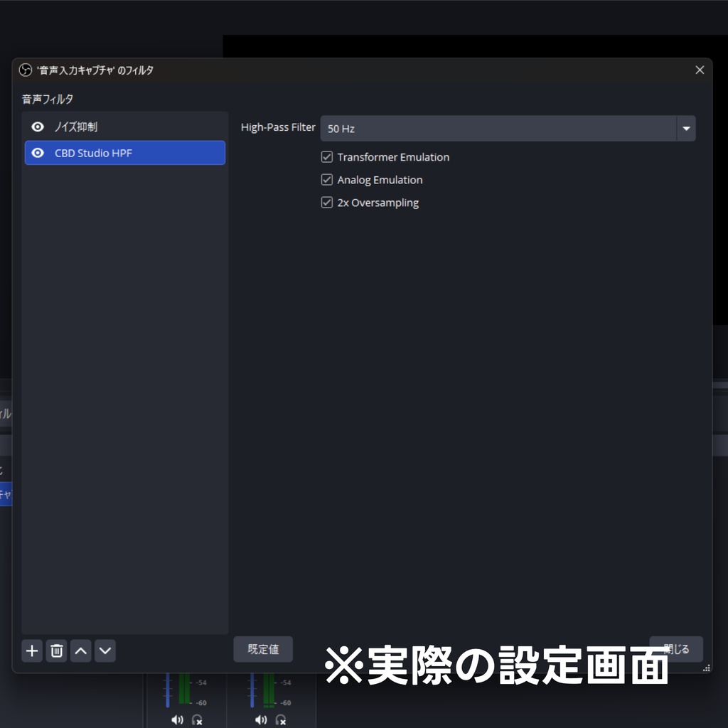This screenshot has width=728, height=728.
Task: Turn off 2x Oversampling
Action: (327, 203)
